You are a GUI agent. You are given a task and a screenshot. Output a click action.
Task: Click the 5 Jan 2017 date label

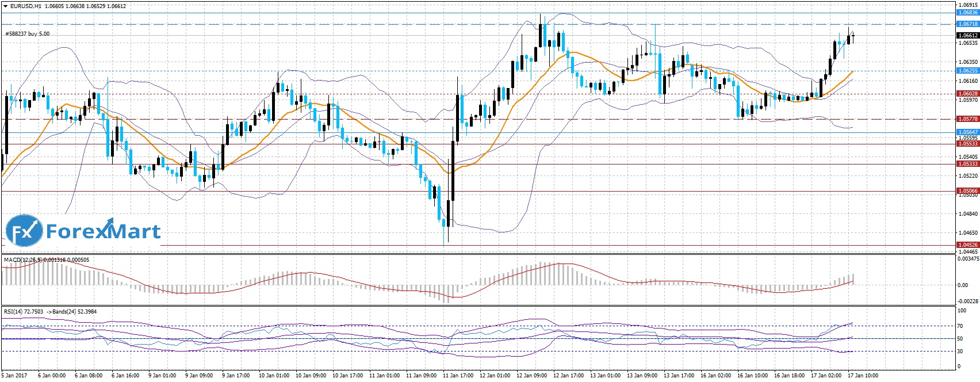tap(15, 376)
